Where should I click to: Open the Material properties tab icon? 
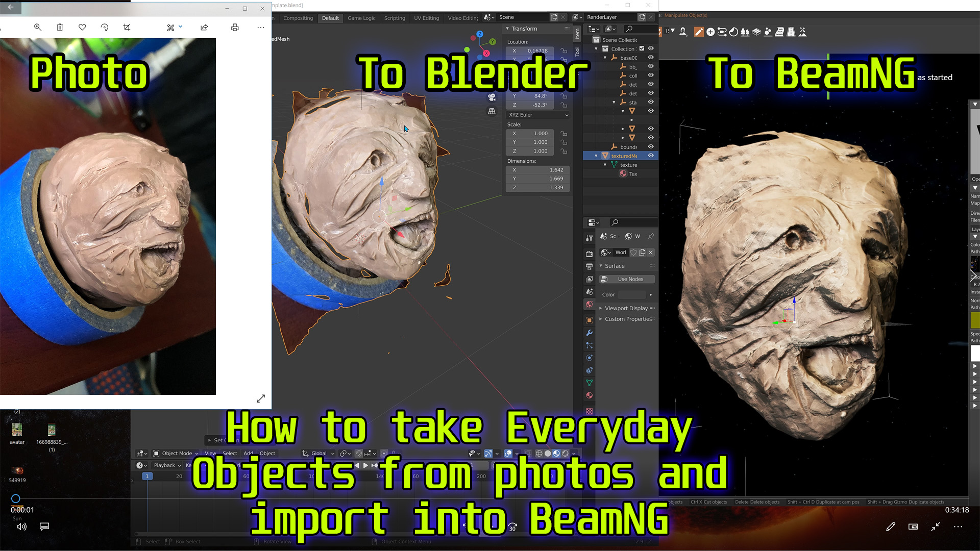click(x=589, y=395)
